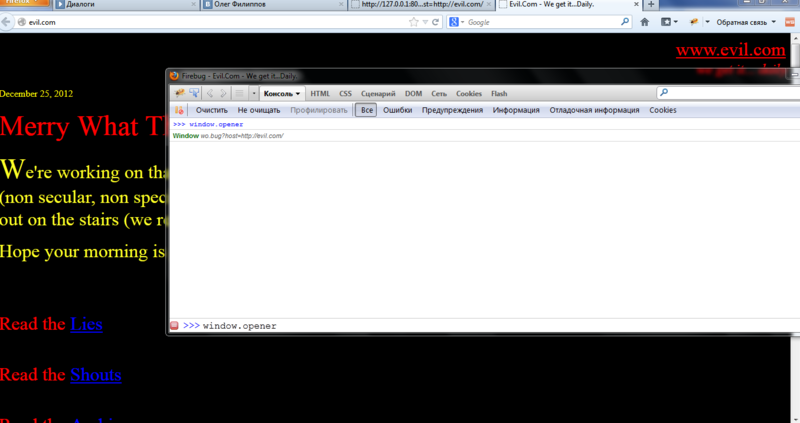Open the DOM tab in Firebug
This screenshot has width=800, height=423.
click(x=413, y=94)
